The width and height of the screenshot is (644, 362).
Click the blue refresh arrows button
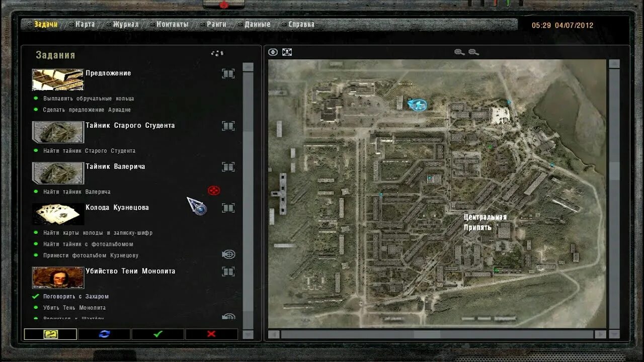click(x=104, y=334)
